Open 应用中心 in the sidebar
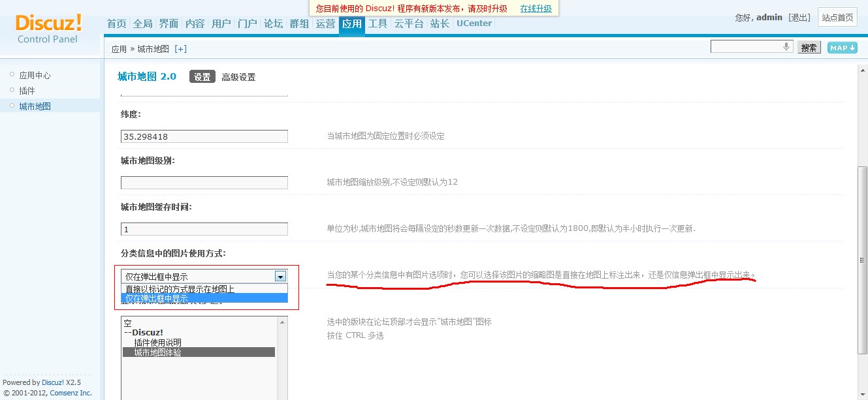 35,76
